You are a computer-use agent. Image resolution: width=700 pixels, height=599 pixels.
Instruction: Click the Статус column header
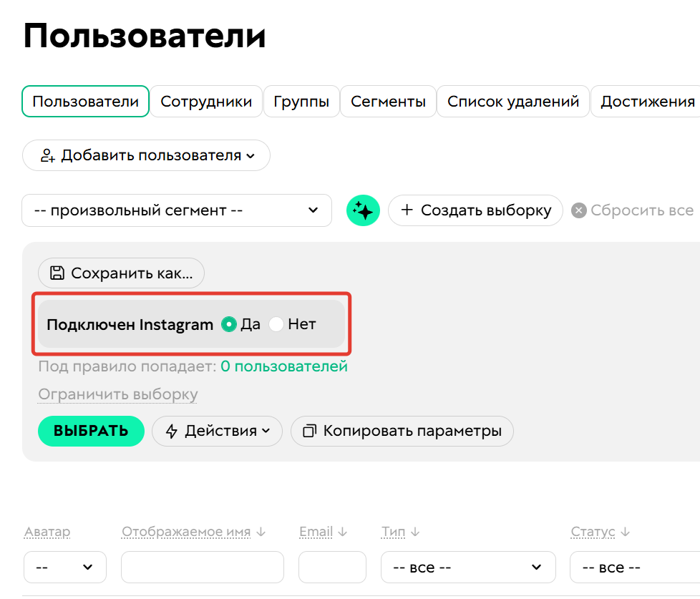[x=593, y=532]
